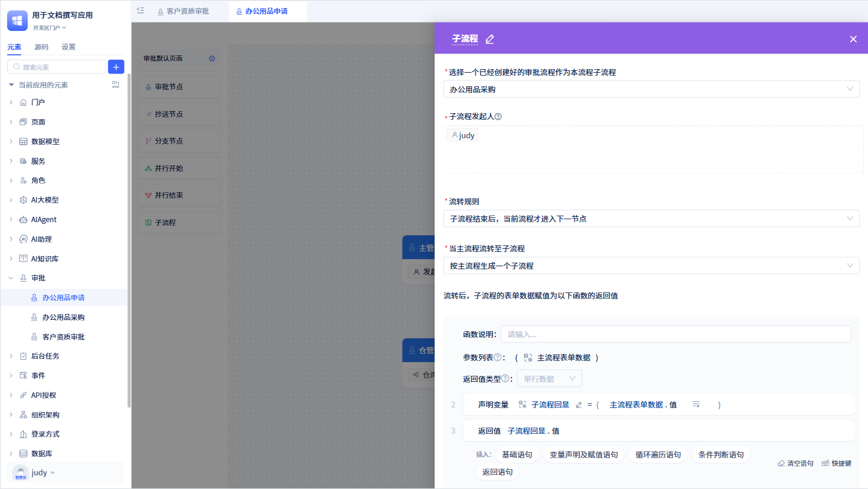Select 办公用品申请 in the 审批 tree

pos(64,298)
